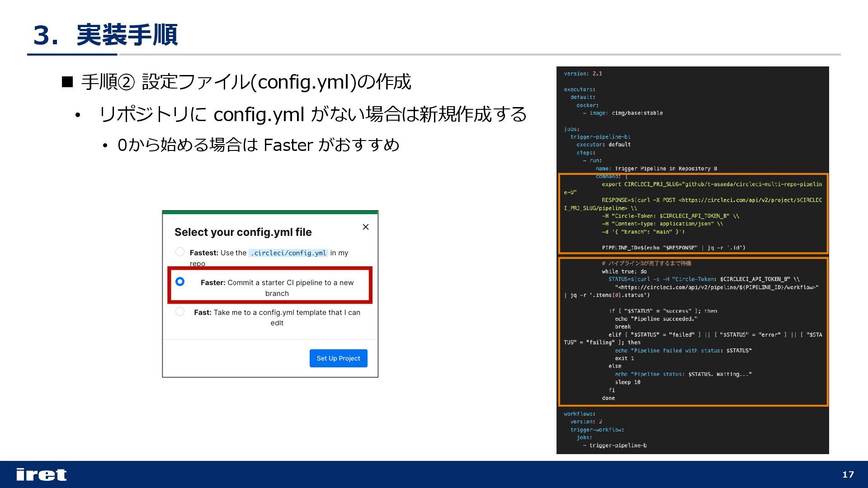
Task: Click the config.yml 新規作成 bullet text
Action: click(312, 114)
